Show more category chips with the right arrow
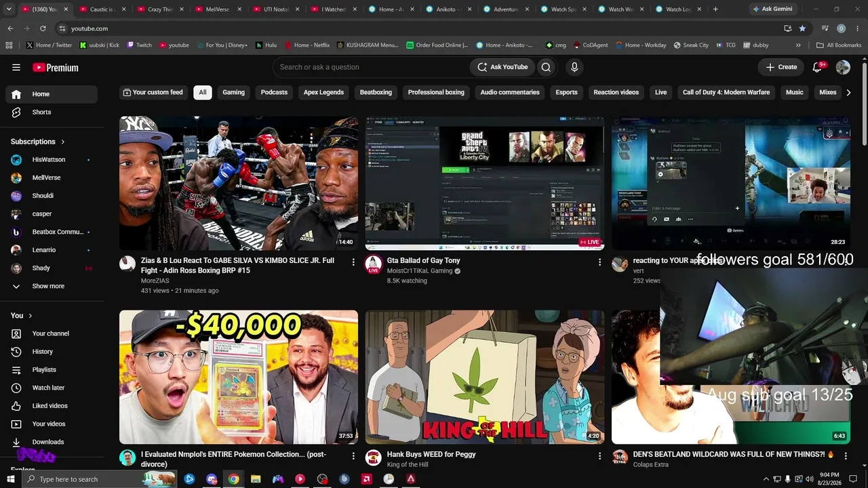Viewport: 868px width, 488px height. [x=848, y=92]
